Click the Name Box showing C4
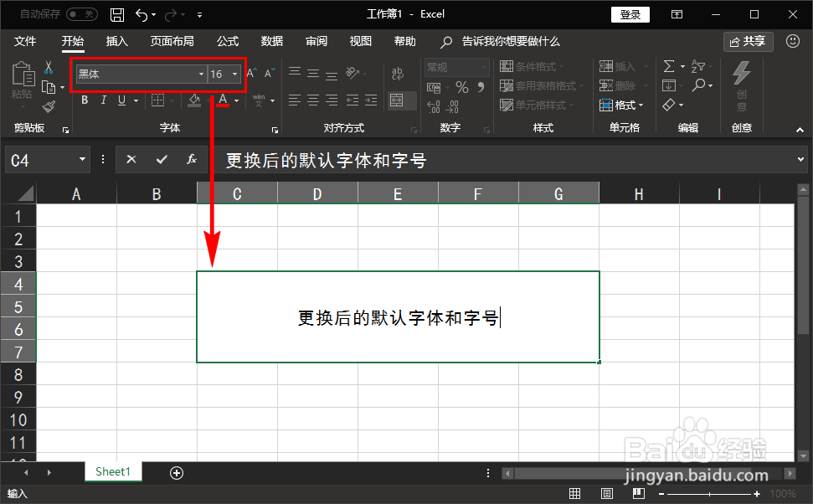 (42, 159)
